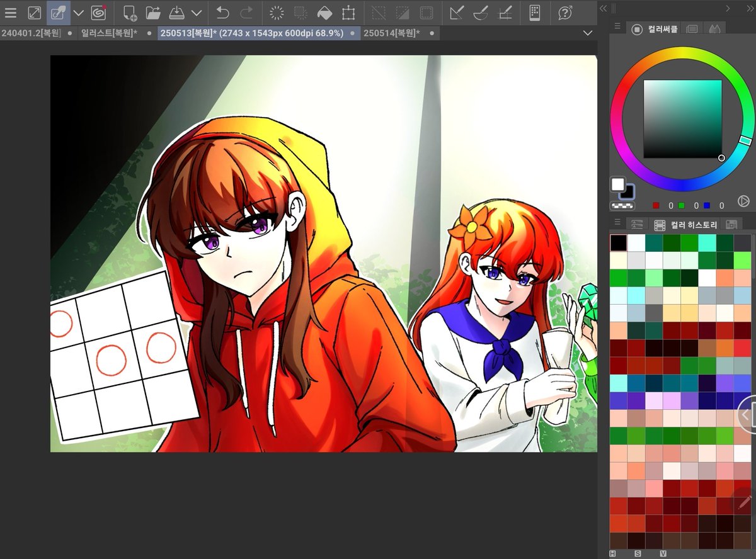The height and width of the screenshot is (559, 756).
Task: Open the floating pen edit button
Action: point(745,503)
